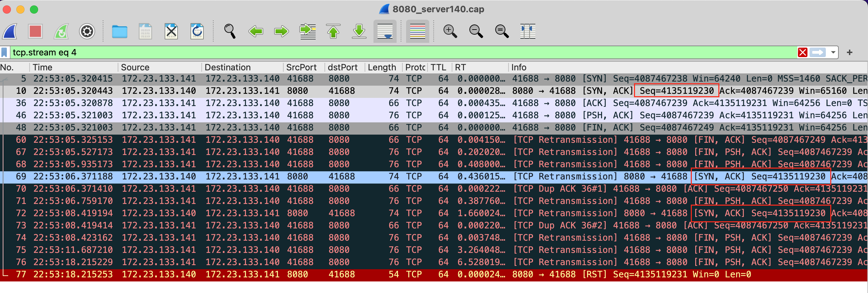Select packet 68 at time 22:53:05.935173
This screenshot has height=293, width=868.
coord(434,164)
